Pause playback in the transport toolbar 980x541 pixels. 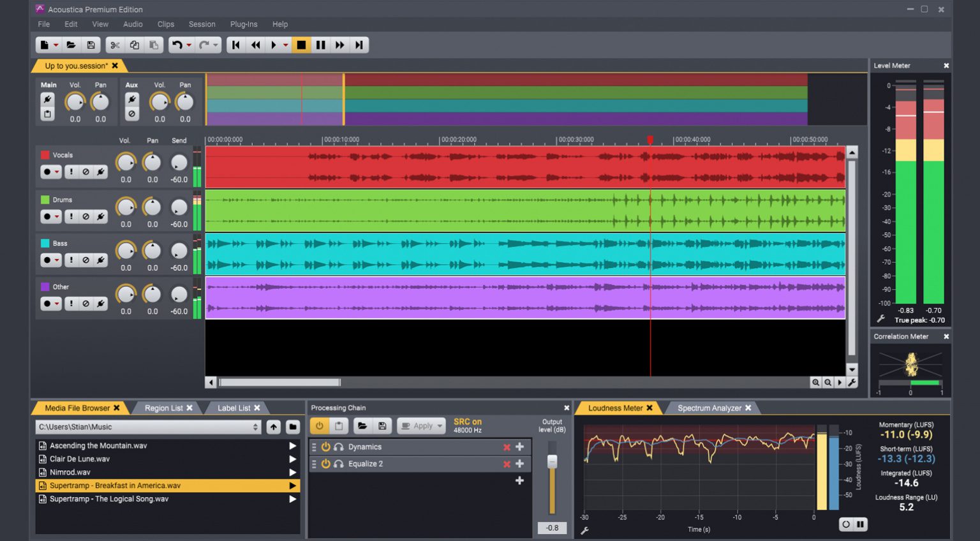point(321,45)
